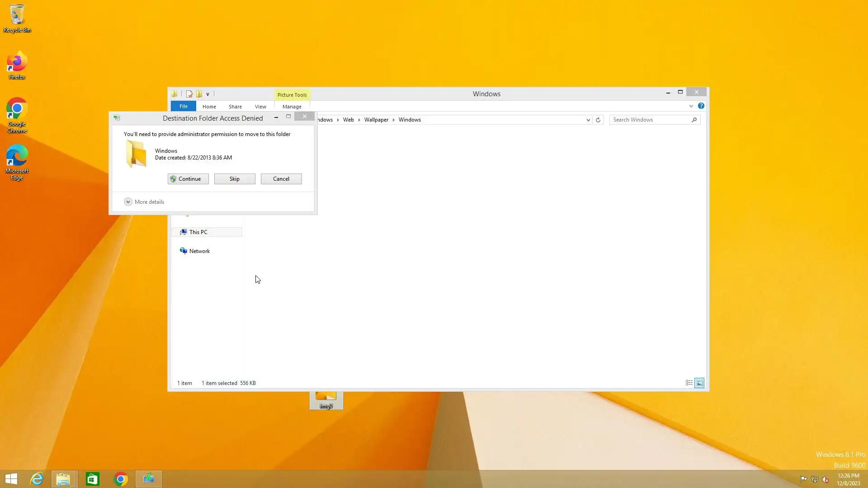Select This PC in the navigation pane
The height and width of the screenshot is (488, 868).
pyautogui.click(x=198, y=232)
